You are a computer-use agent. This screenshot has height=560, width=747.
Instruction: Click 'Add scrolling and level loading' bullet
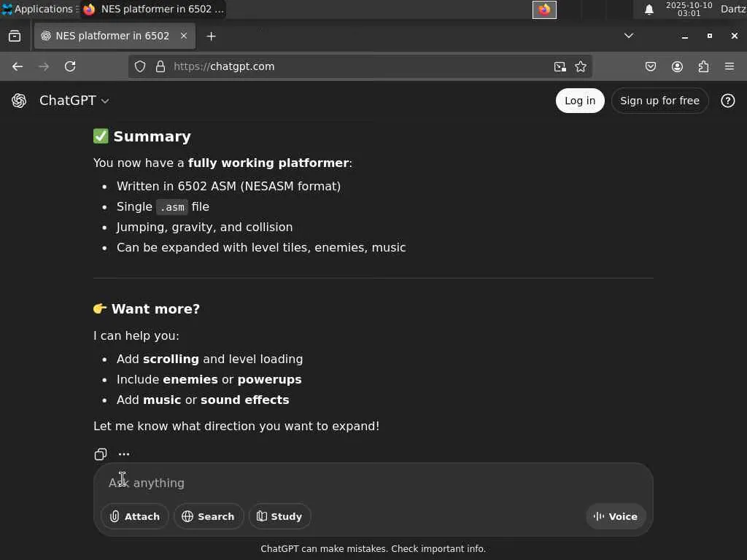point(209,359)
